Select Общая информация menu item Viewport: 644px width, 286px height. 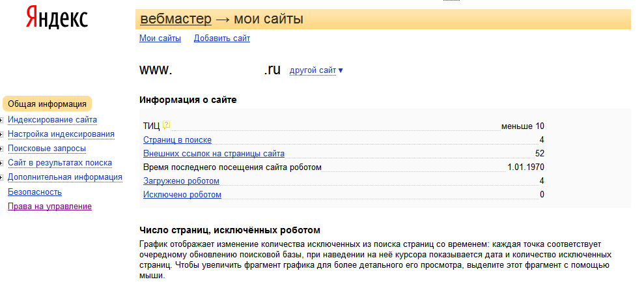[48, 104]
